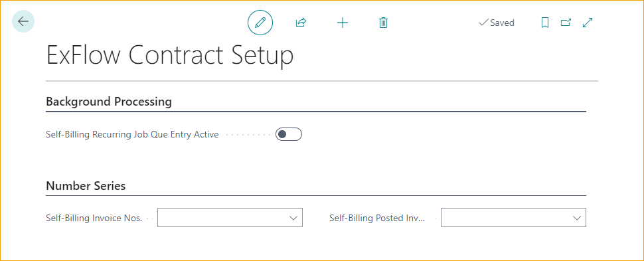
Task: Click the Self-Billing Posted Inv... label
Action: click(377, 218)
